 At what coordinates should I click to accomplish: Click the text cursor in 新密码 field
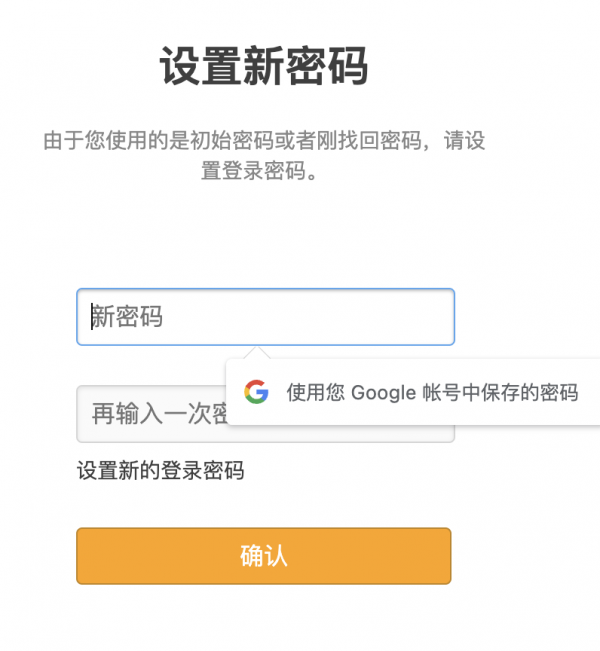(x=92, y=317)
